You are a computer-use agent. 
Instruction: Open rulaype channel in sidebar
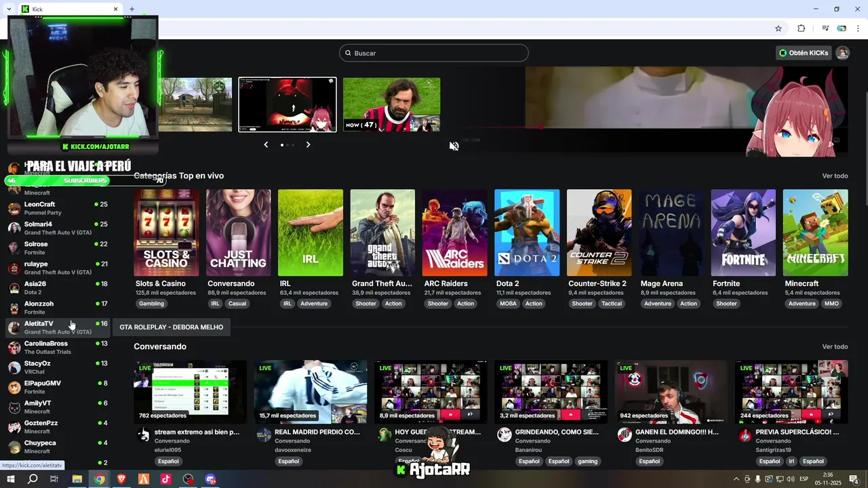pos(58,268)
